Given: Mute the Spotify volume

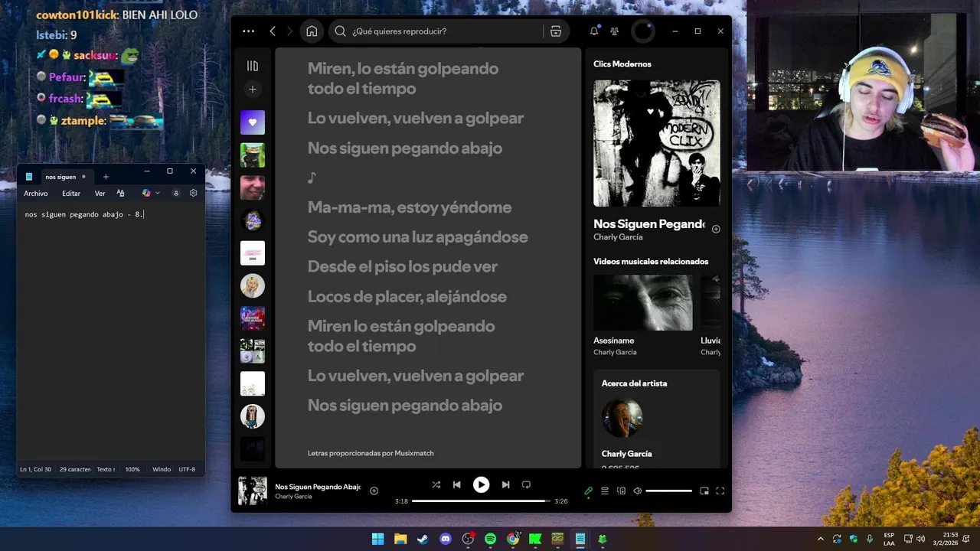Looking at the screenshot, I should coord(637,491).
